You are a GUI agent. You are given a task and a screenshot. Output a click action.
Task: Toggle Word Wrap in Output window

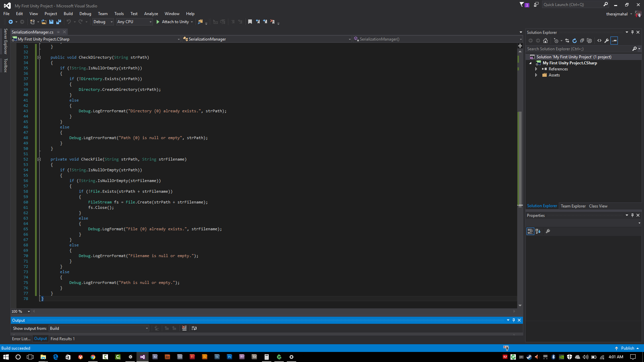pos(194,328)
